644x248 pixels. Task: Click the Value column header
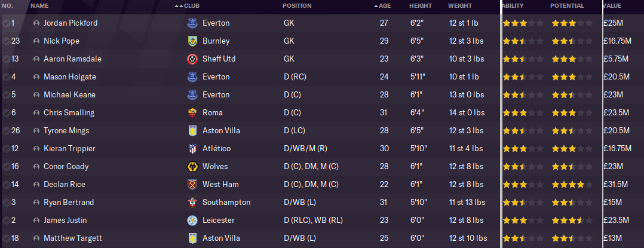coord(612,6)
